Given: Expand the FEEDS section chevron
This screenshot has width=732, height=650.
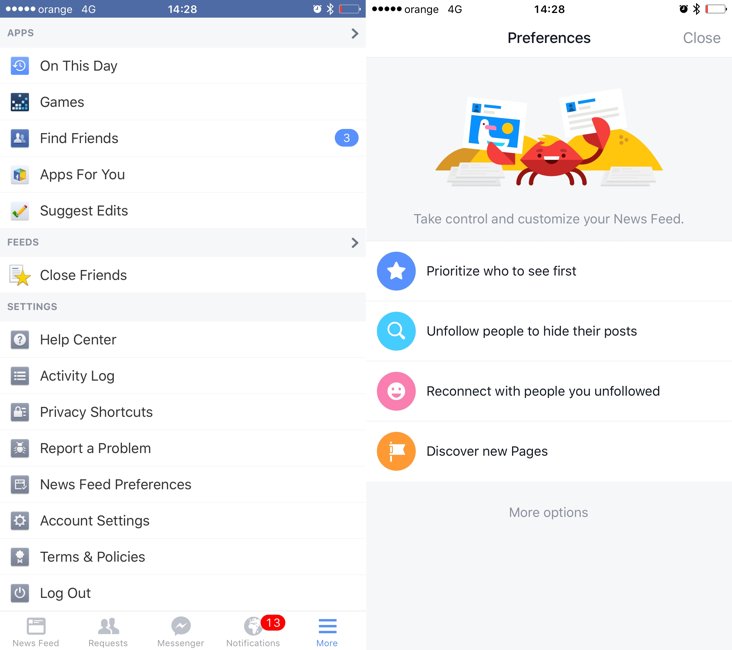Looking at the screenshot, I should click(x=355, y=242).
